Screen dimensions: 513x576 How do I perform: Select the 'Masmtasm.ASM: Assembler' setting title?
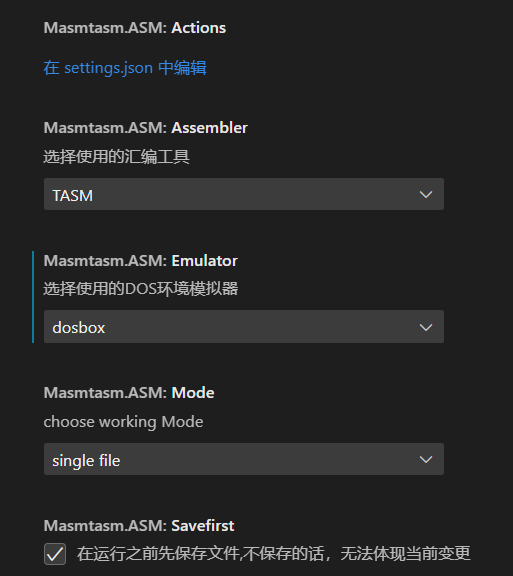click(x=146, y=128)
